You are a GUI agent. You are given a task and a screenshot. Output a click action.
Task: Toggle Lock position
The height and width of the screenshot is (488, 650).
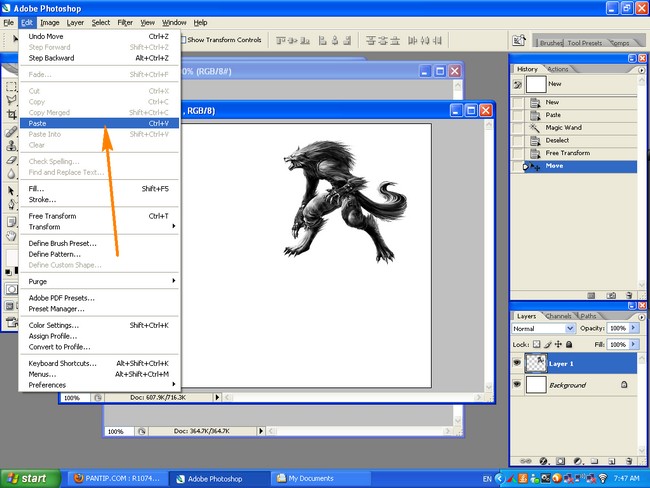(x=558, y=344)
